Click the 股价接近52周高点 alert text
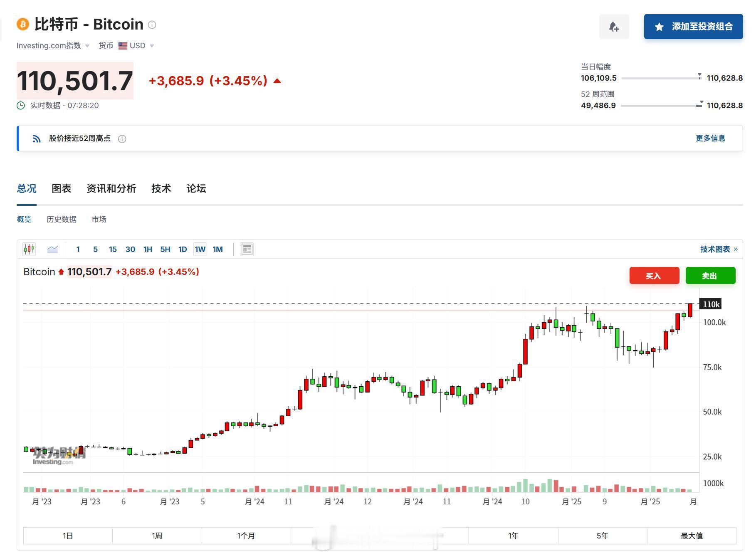756x558 pixels. coord(80,138)
